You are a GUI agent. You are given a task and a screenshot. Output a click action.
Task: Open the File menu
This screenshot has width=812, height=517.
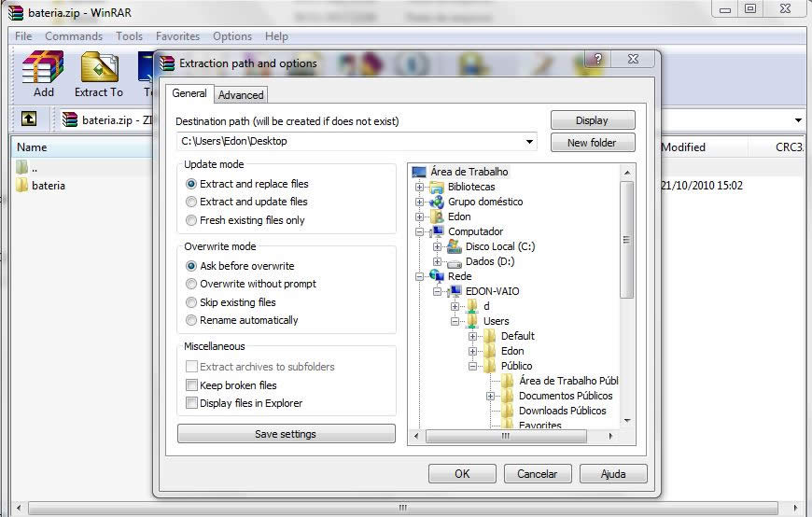point(23,36)
